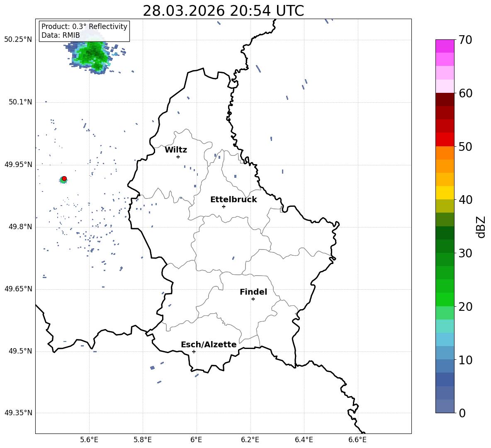Click the 6°E longitude label

(x=196, y=440)
